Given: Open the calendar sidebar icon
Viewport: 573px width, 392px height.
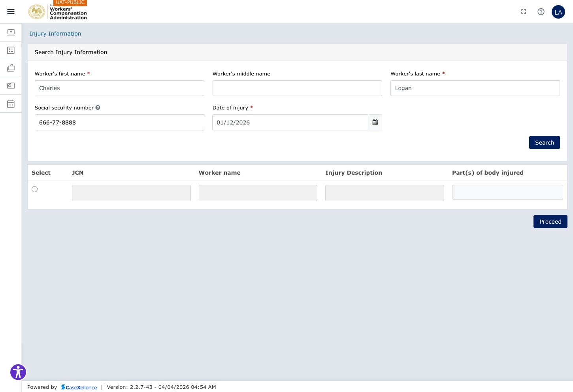Looking at the screenshot, I should pyautogui.click(x=11, y=104).
